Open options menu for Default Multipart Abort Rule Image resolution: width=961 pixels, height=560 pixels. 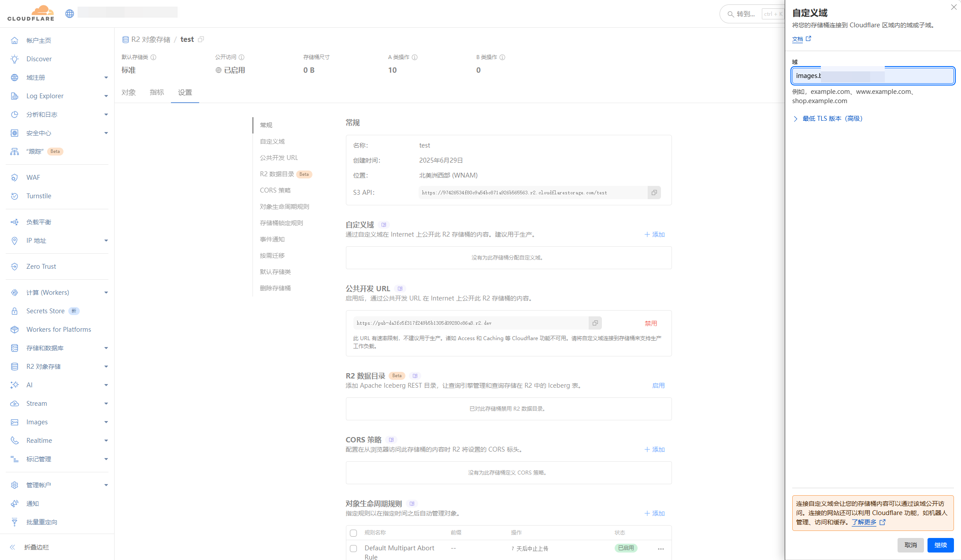[660, 549]
